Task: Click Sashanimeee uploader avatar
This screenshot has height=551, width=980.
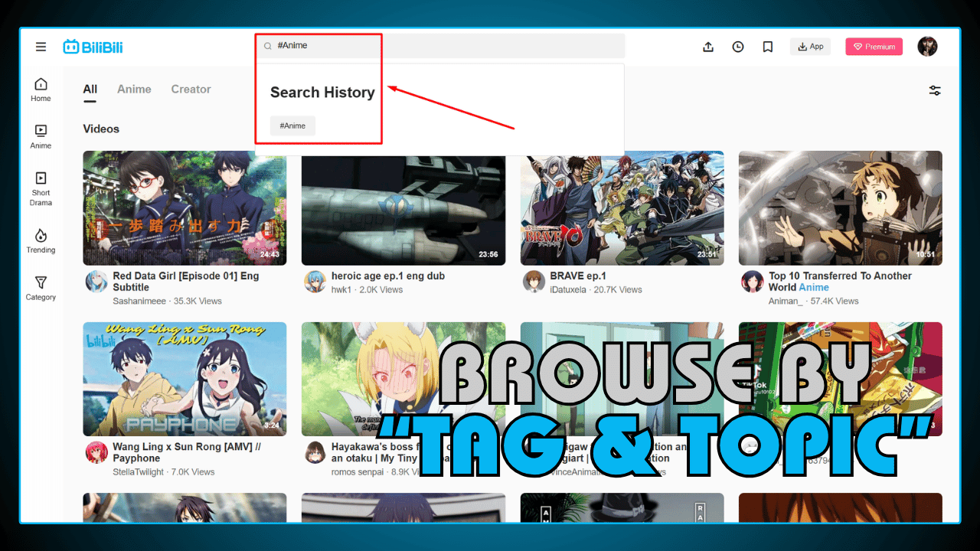Action: (x=96, y=282)
